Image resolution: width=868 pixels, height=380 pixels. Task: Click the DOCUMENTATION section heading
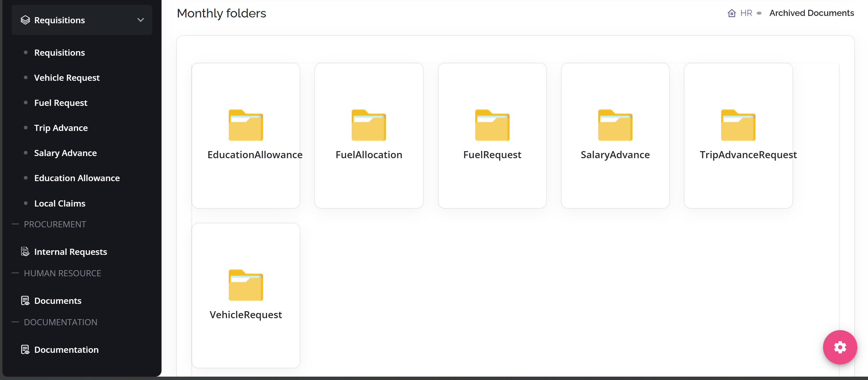pyautogui.click(x=60, y=322)
